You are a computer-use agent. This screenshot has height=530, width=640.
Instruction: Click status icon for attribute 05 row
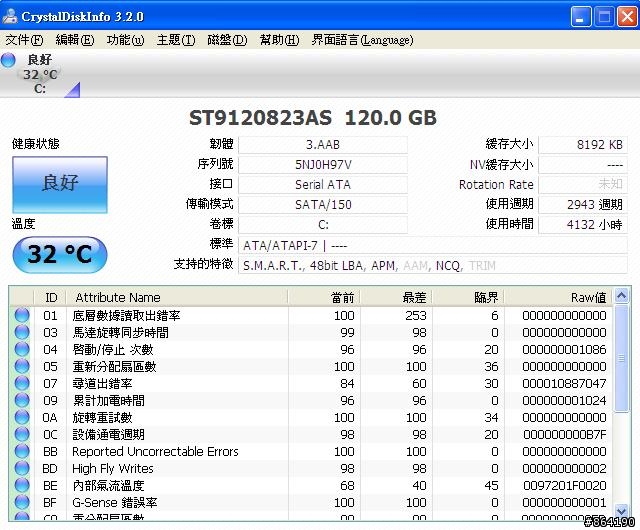click(22, 366)
